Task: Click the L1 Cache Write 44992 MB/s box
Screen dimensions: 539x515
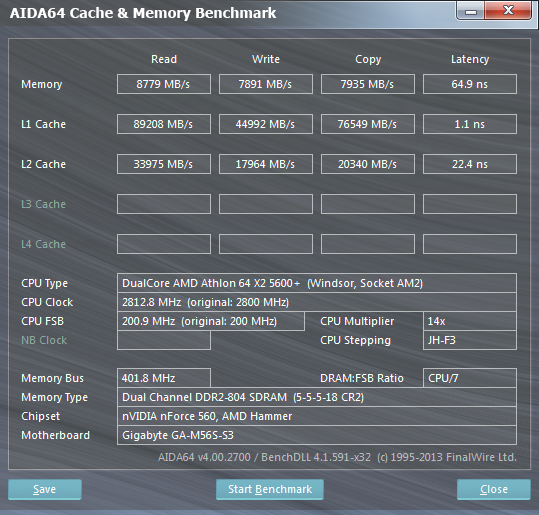Action: 266,124
